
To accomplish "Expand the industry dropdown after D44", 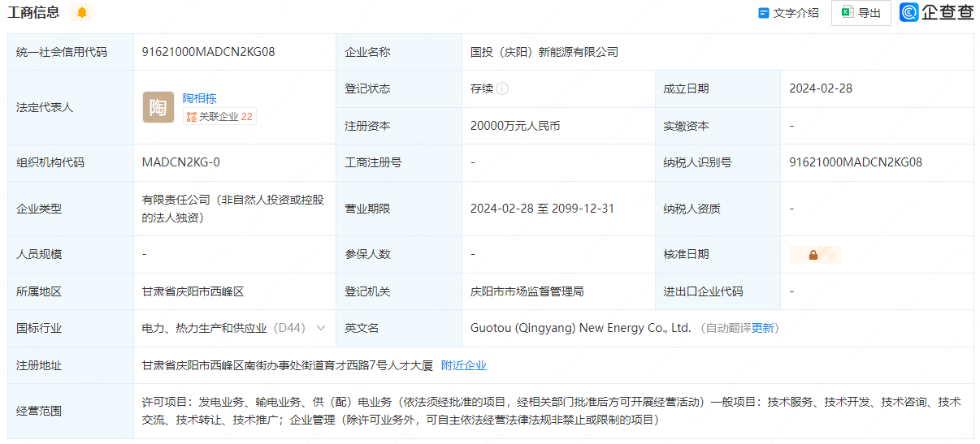I will (x=320, y=329).
